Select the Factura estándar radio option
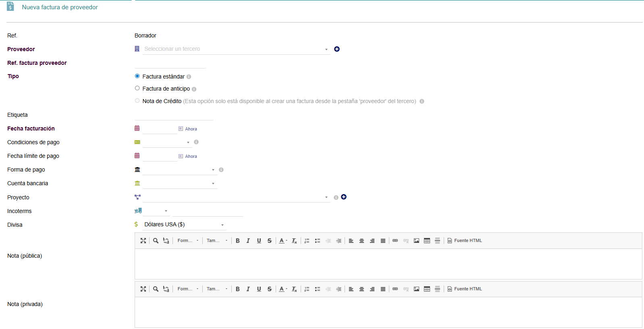This screenshot has width=644, height=329. click(x=137, y=76)
